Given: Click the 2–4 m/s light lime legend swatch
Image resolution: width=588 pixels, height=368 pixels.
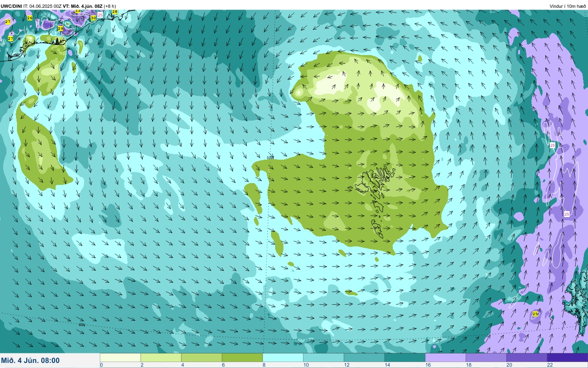Looking at the screenshot, I should 161,357.
